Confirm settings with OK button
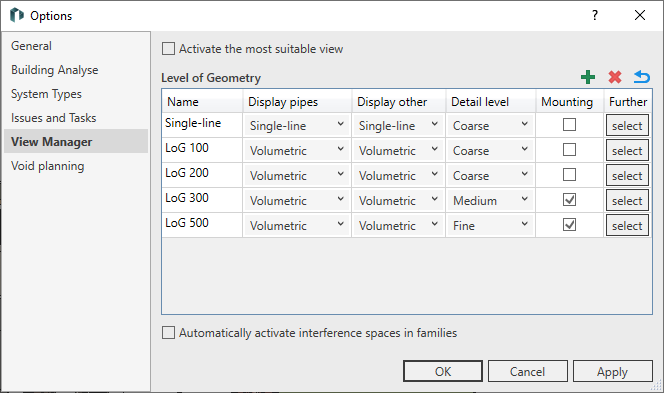Image resolution: width=664 pixels, height=393 pixels. click(x=443, y=371)
